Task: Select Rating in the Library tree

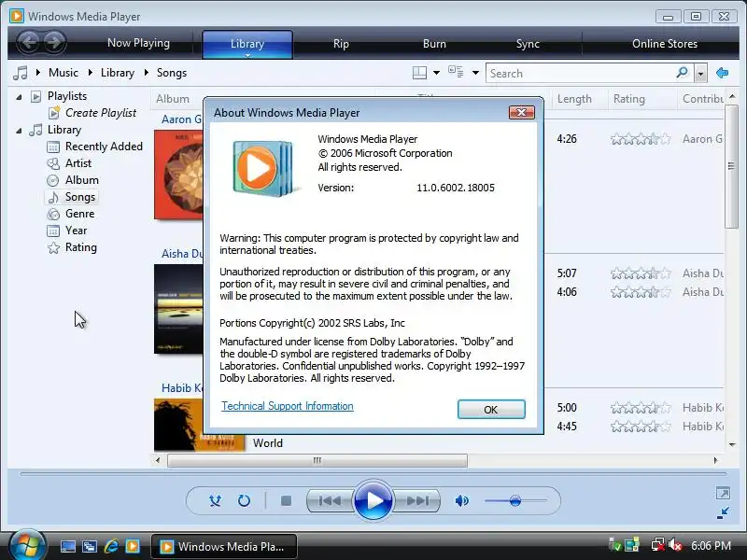Action: (81, 247)
